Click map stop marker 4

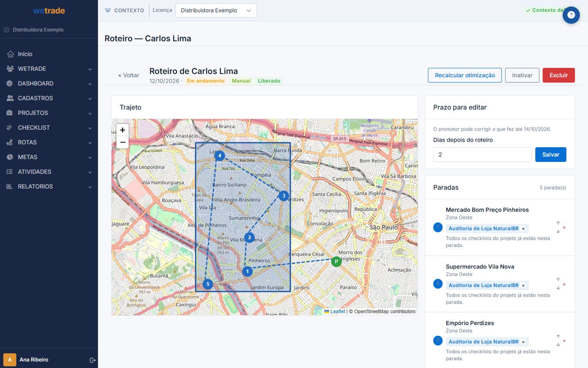(x=220, y=155)
